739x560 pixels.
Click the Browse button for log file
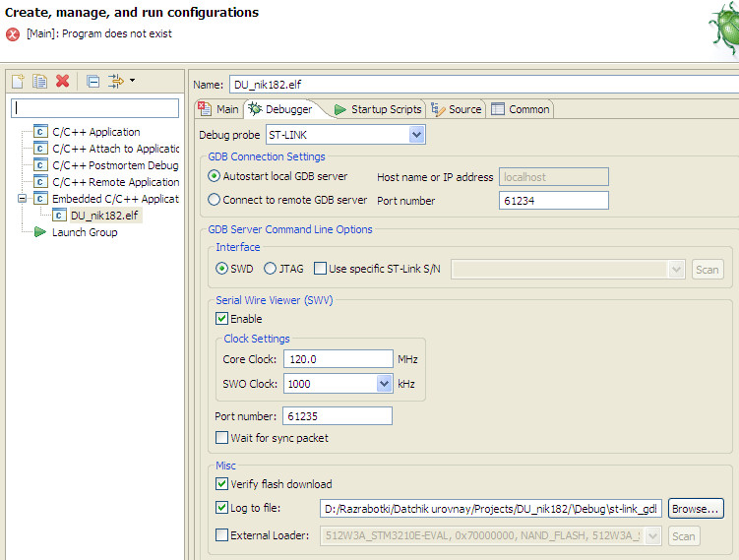click(696, 509)
